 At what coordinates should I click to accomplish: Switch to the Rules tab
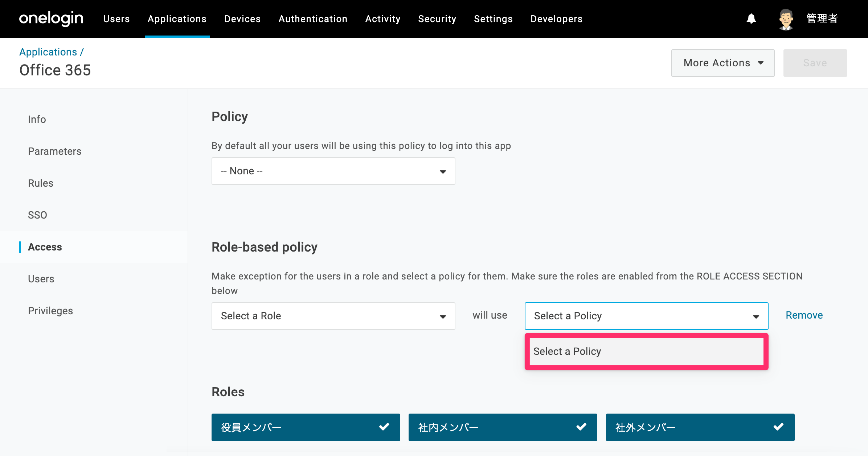[41, 183]
